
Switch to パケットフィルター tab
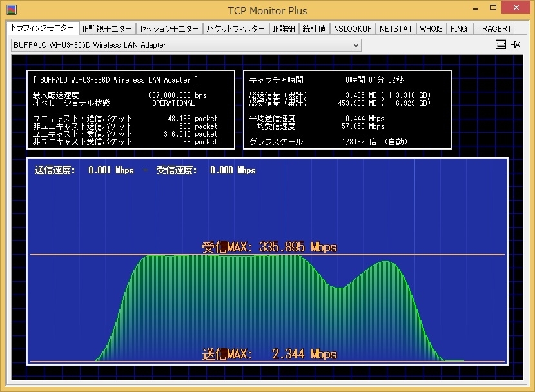coord(236,29)
